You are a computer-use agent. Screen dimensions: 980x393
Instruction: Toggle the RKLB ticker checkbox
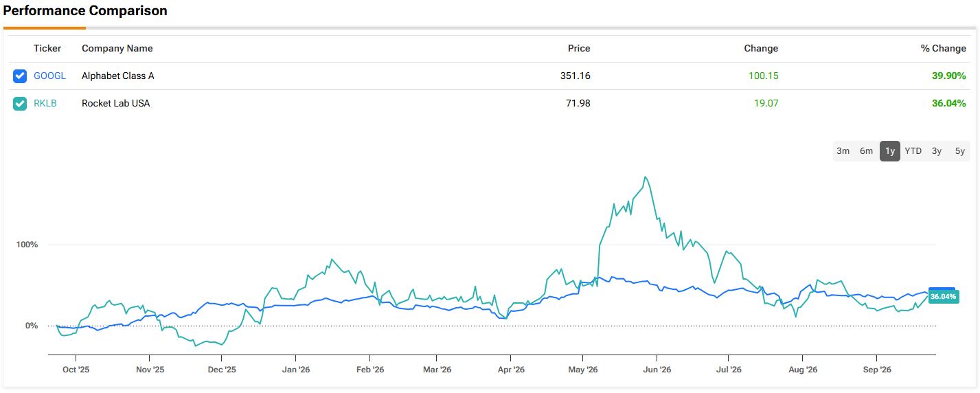[x=20, y=104]
